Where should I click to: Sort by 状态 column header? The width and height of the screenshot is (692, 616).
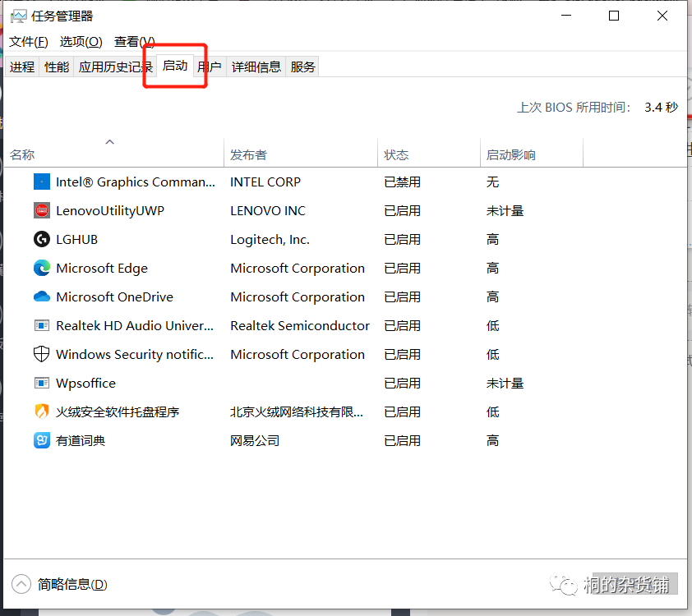pyautogui.click(x=396, y=154)
